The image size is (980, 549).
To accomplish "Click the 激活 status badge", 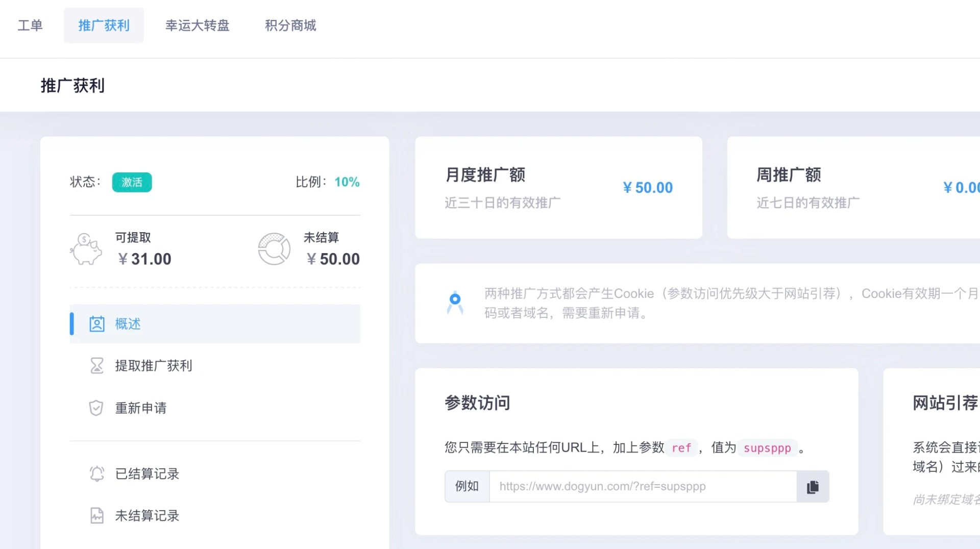I will click(x=132, y=182).
